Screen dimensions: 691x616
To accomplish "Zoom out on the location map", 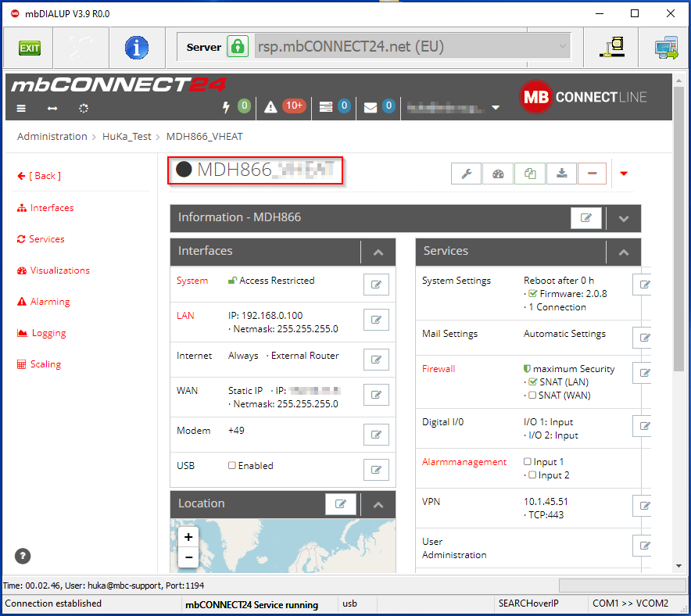I will coord(188,557).
